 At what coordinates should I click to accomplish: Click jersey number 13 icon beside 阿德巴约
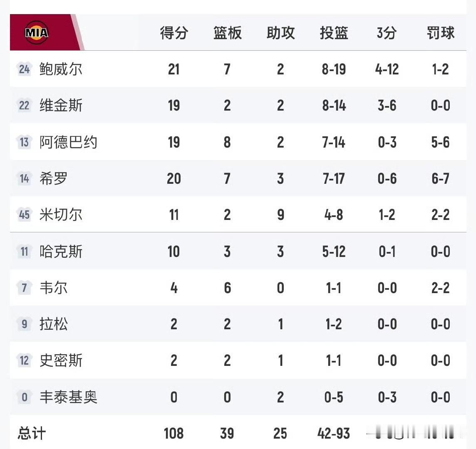24,142
